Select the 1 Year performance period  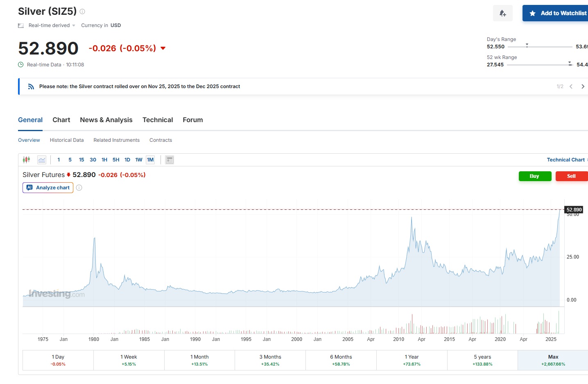pyautogui.click(x=412, y=360)
